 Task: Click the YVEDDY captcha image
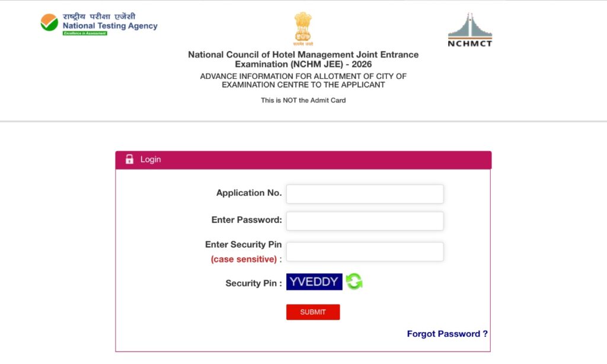[314, 282]
